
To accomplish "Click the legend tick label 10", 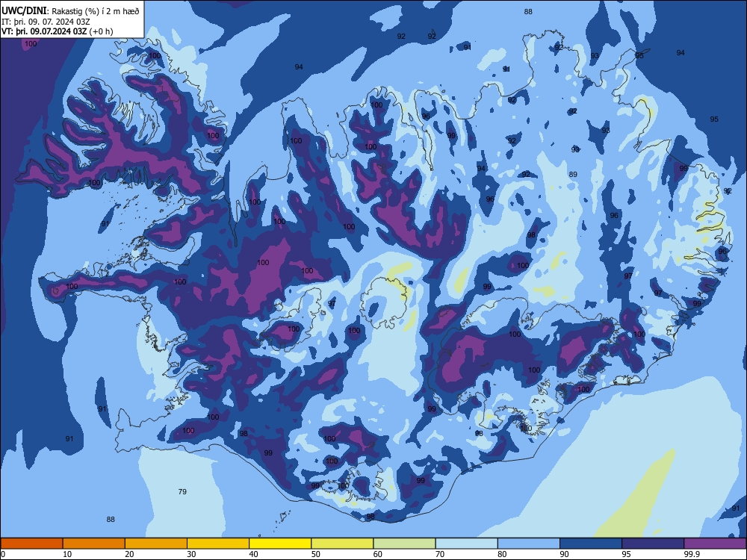I will [67, 554].
